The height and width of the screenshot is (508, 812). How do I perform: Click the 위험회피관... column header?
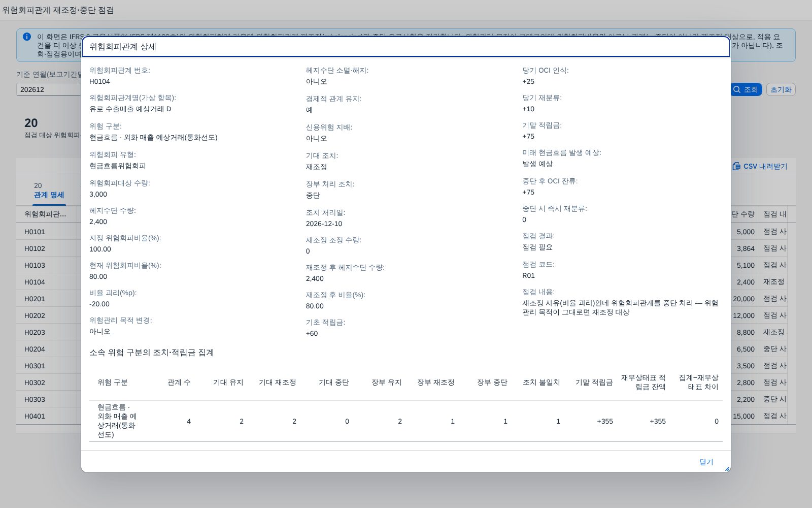click(45, 214)
